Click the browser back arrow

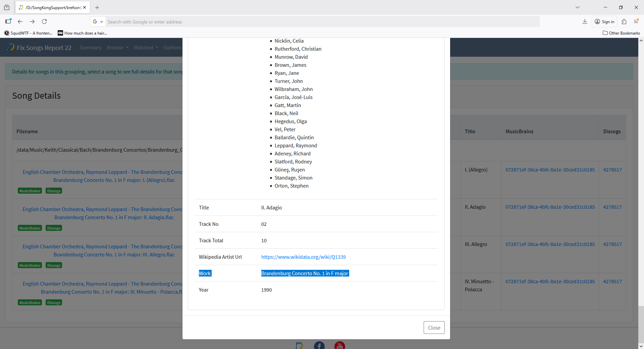[x=20, y=21]
